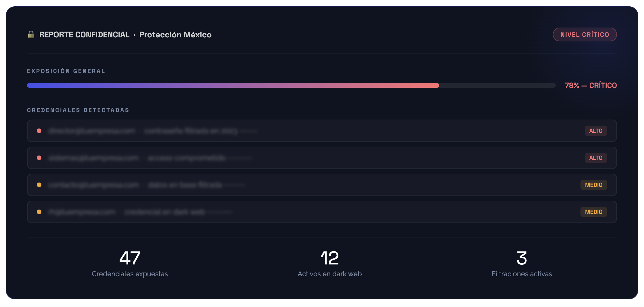644x307 pixels.
Task: Click the exposure progress bar's filled portion
Action: pos(233,85)
